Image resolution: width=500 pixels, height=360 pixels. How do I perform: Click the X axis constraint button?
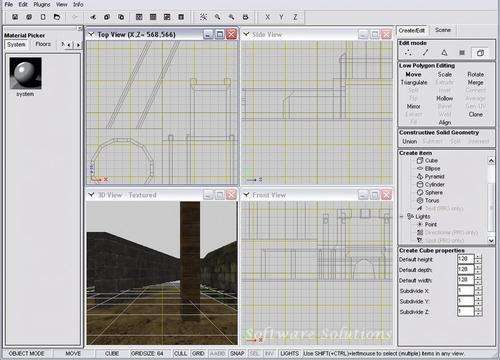coord(267,17)
